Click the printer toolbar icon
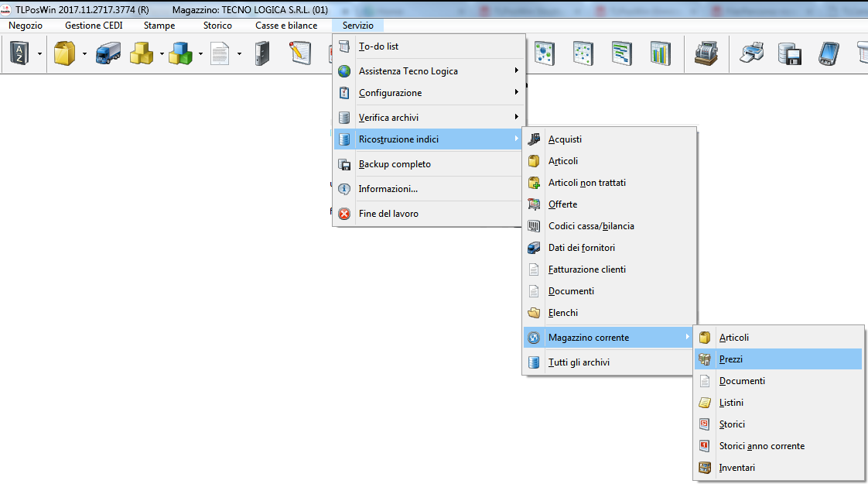 pyautogui.click(x=753, y=53)
